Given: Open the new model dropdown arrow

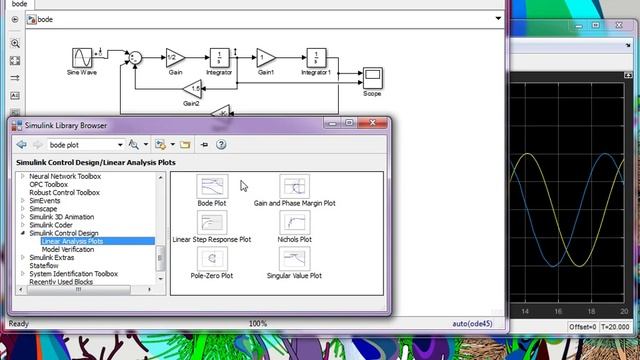Looking at the screenshot, I should tap(173, 144).
